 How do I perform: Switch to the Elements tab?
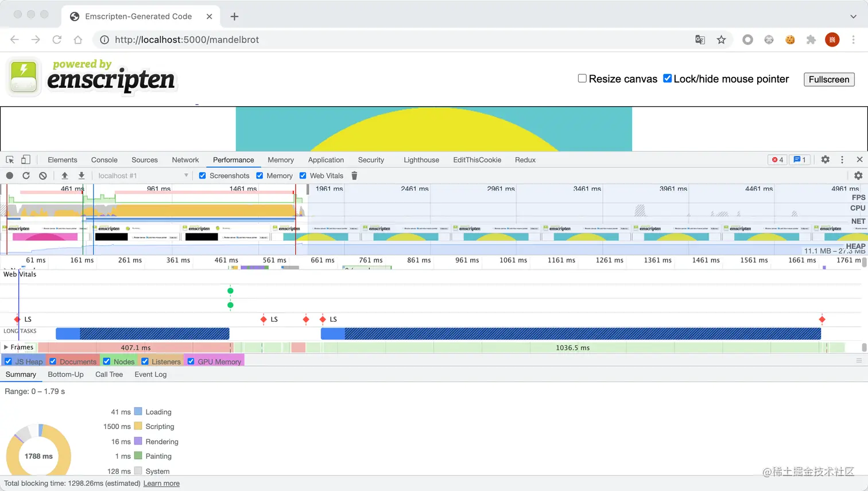point(63,160)
